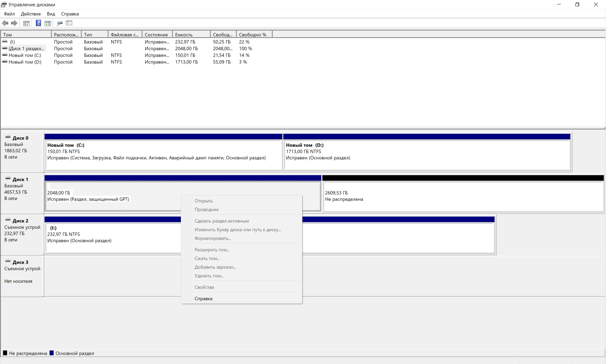Click the Forward arrow in the toolbar
Image resolution: width=606 pixels, height=364 pixels.
pos(14,23)
